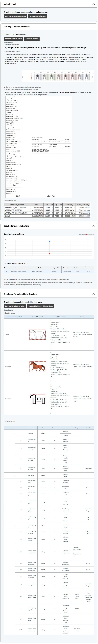Click Download Data Documentation button

point(15,306)
